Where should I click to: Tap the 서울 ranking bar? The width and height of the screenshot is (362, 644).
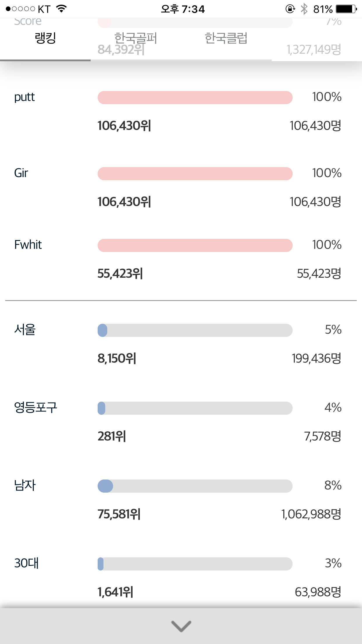click(x=195, y=330)
